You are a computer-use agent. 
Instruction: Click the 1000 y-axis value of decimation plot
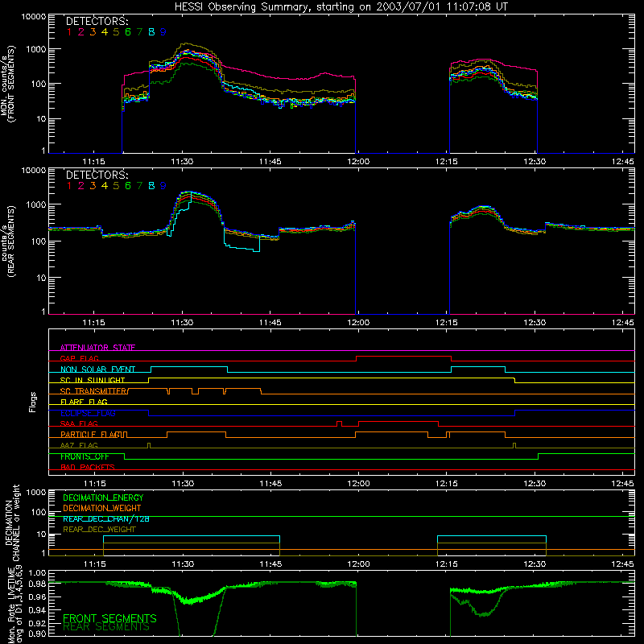point(35,492)
